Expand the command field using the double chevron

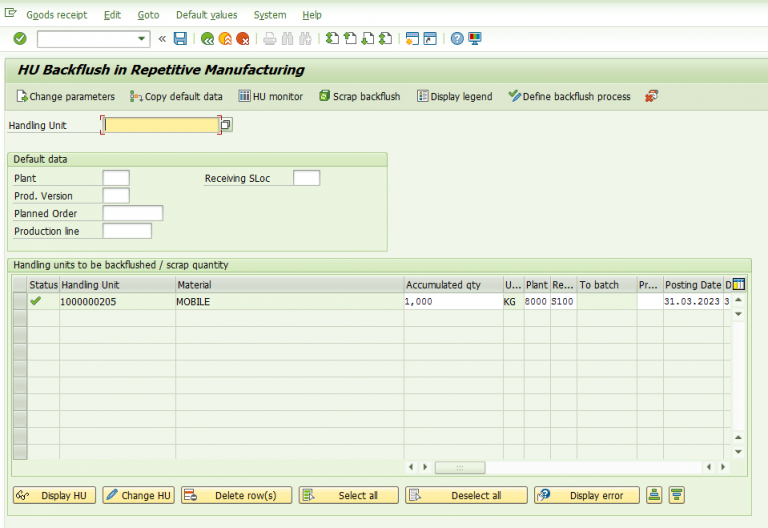point(162,39)
